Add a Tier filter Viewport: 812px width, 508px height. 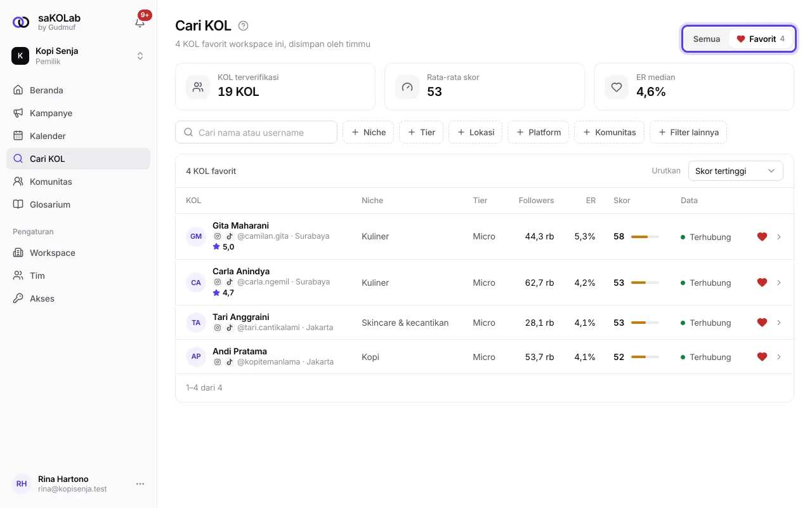pyautogui.click(x=421, y=132)
